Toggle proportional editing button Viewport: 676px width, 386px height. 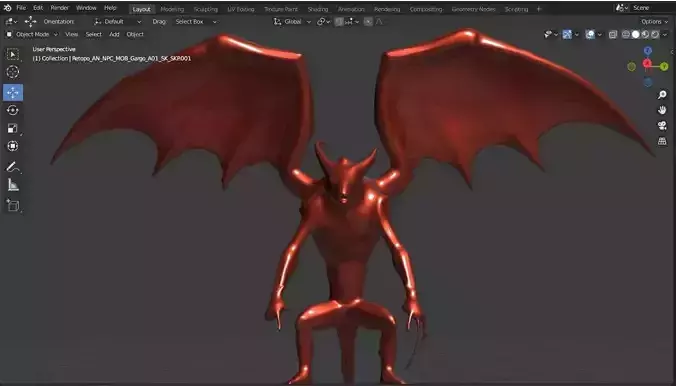tap(368, 22)
